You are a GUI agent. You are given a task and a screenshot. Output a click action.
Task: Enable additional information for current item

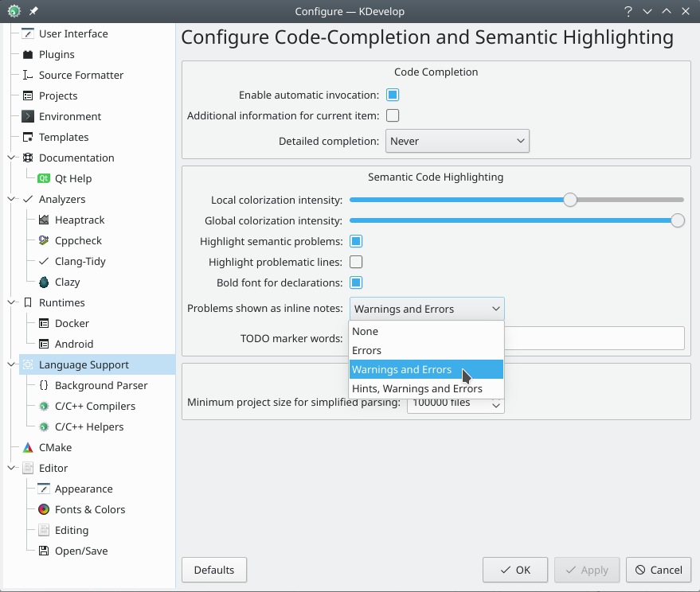coord(393,115)
